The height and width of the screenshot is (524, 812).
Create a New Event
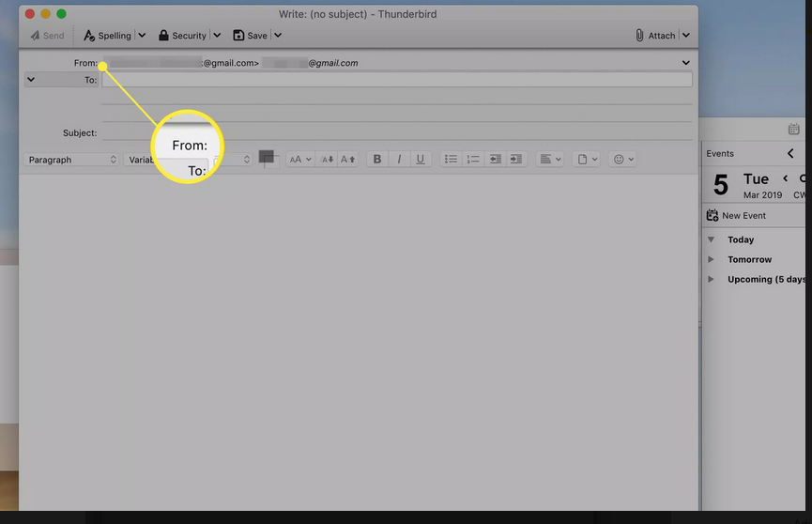(736, 215)
